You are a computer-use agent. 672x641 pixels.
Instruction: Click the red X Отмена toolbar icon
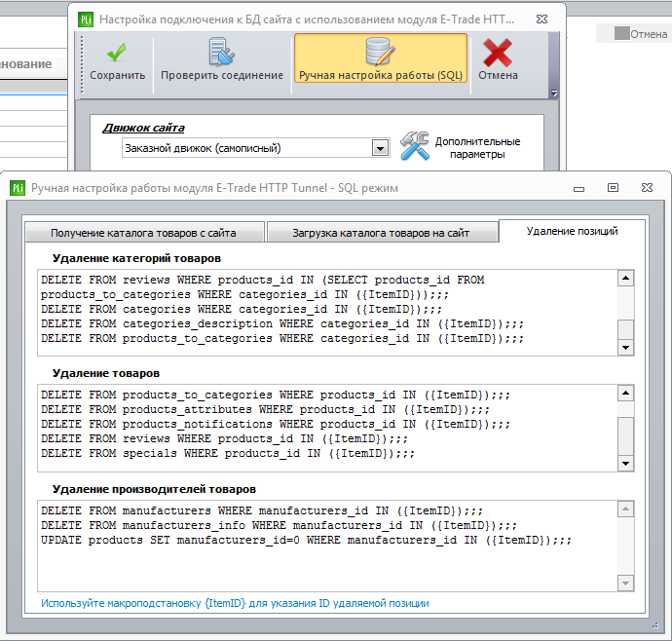[x=498, y=53]
